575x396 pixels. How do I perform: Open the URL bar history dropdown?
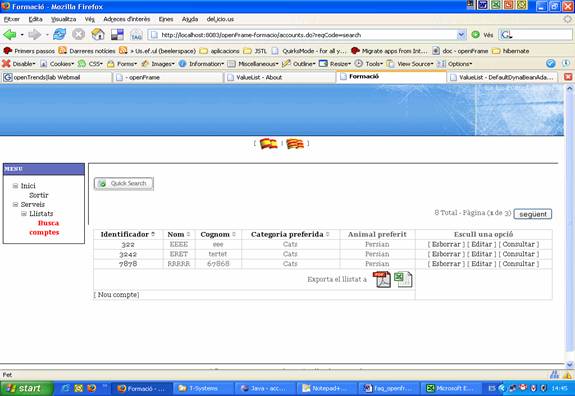[461, 35]
